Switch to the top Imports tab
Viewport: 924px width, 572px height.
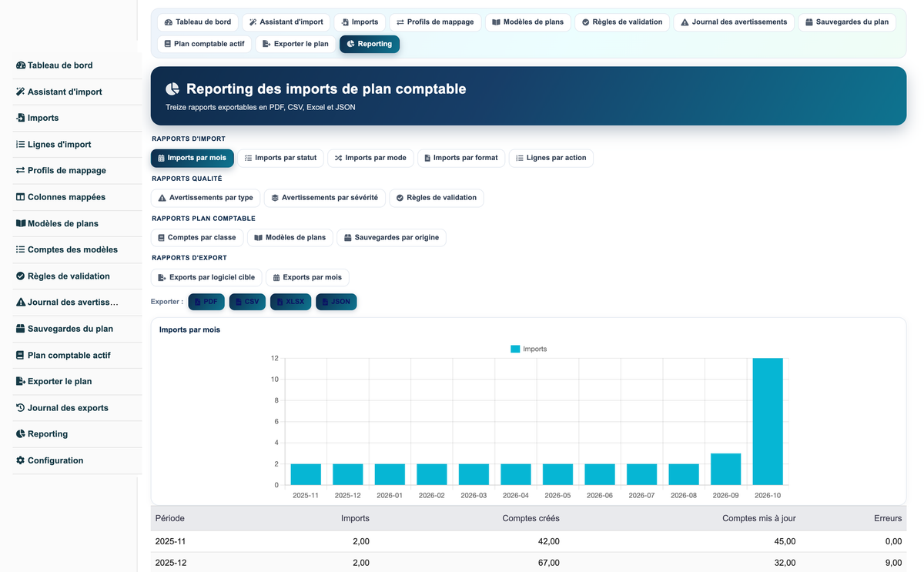coord(360,22)
